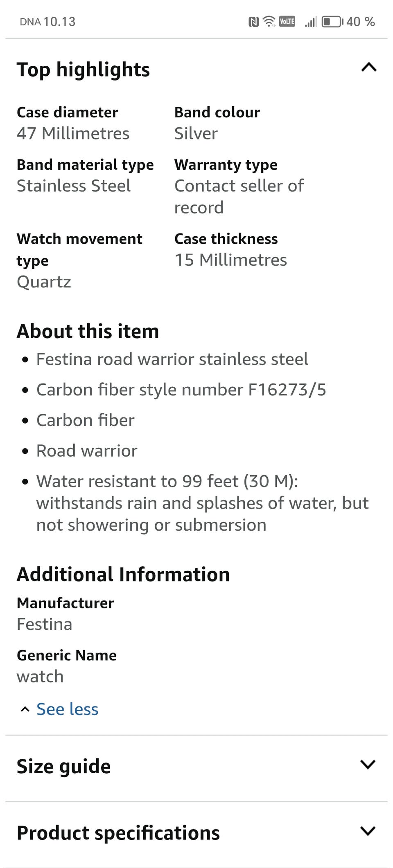Tap the 40 % battery percentage text
This screenshot has width=393, height=868.
click(360, 22)
